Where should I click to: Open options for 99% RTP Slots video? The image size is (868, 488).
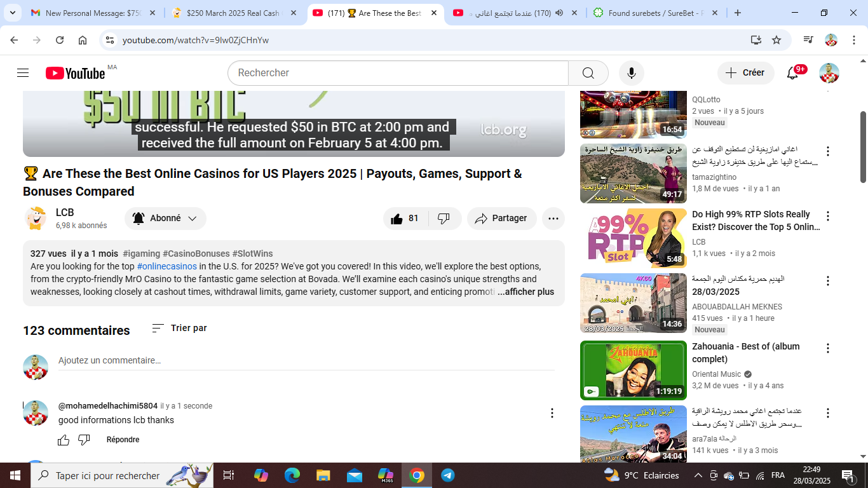click(x=828, y=216)
